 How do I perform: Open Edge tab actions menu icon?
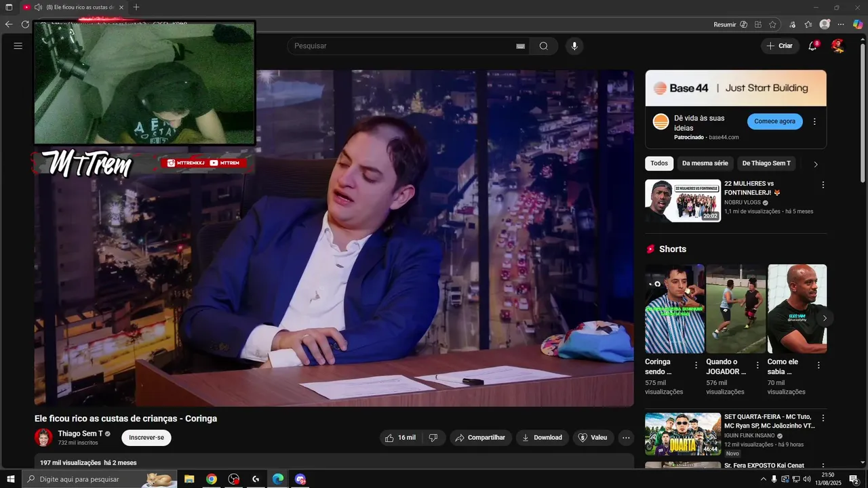click(x=9, y=7)
